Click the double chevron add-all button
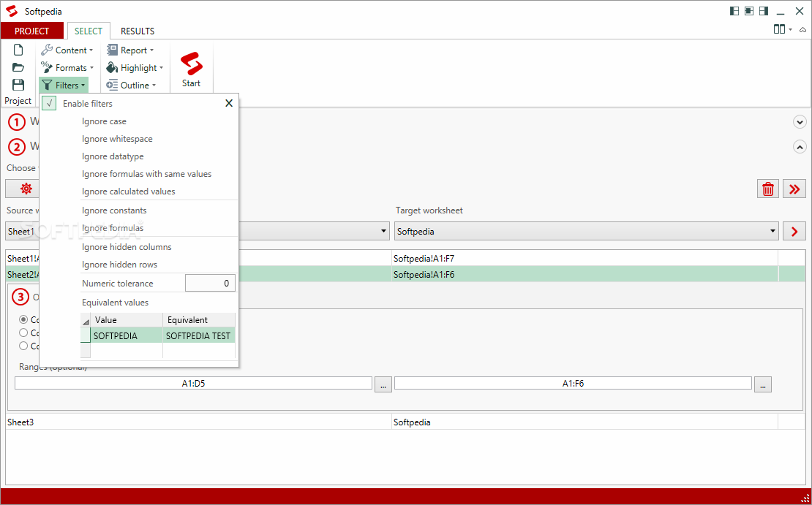The height and width of the screenshot is (505, 812). click(x=794, y=189)
